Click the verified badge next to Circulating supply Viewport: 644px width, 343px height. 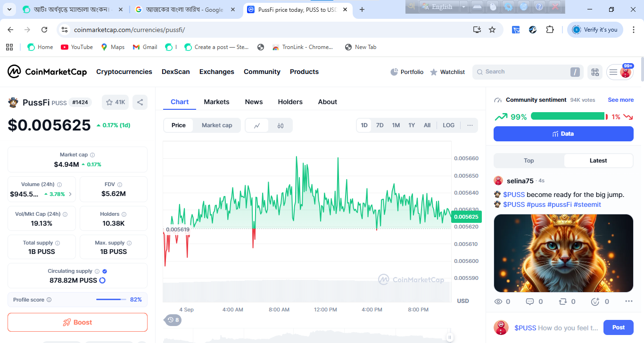pyautogui.click(x=105, y=271)
